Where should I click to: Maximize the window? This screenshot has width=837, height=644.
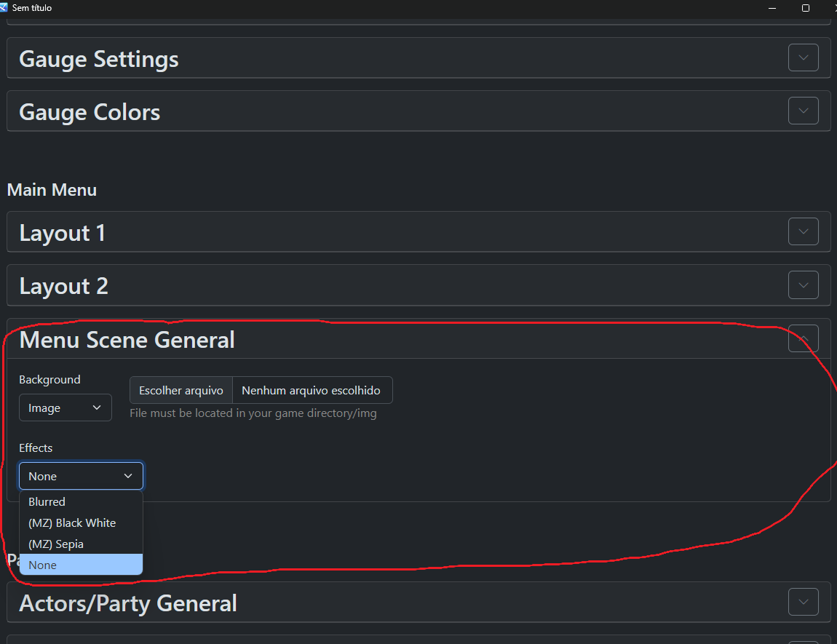[x=806, y=8]
